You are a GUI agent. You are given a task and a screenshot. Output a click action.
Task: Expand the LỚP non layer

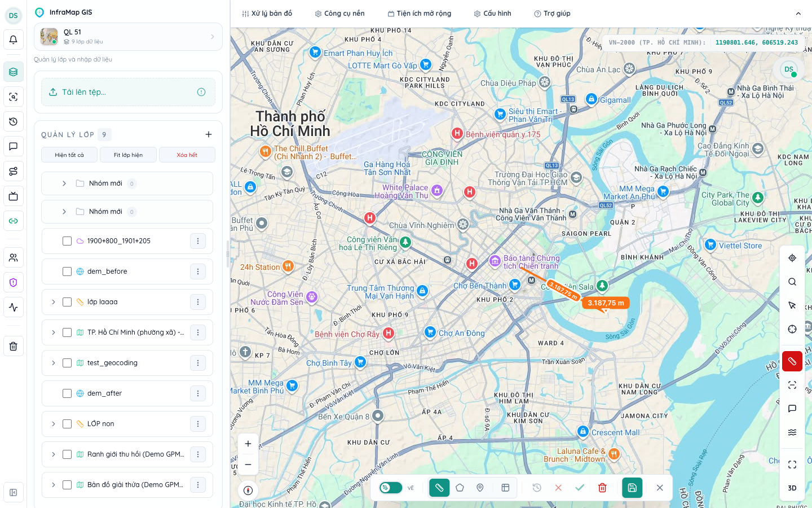pos(54,424)
